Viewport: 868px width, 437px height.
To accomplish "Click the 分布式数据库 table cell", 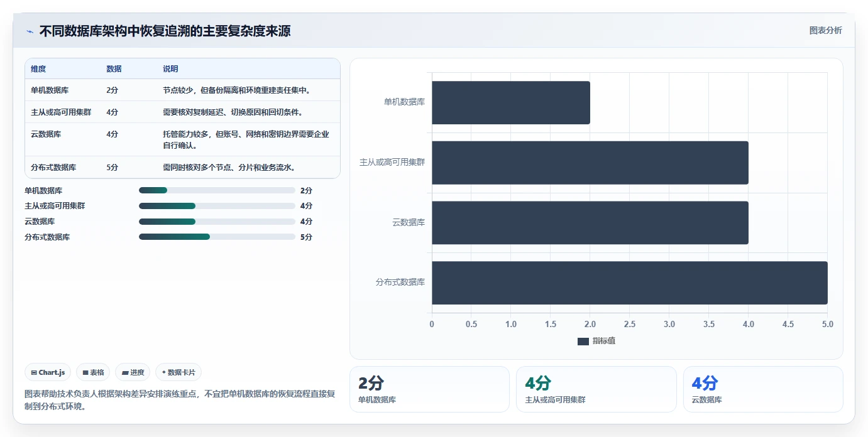I will click(53, 168).
